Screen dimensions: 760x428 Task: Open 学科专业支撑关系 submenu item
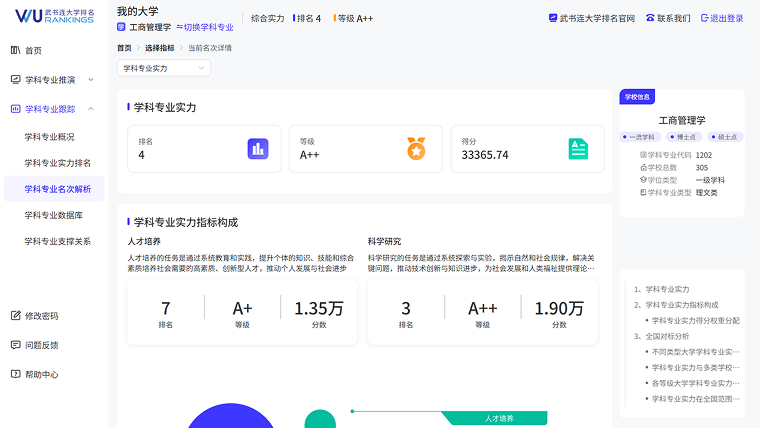58,241
